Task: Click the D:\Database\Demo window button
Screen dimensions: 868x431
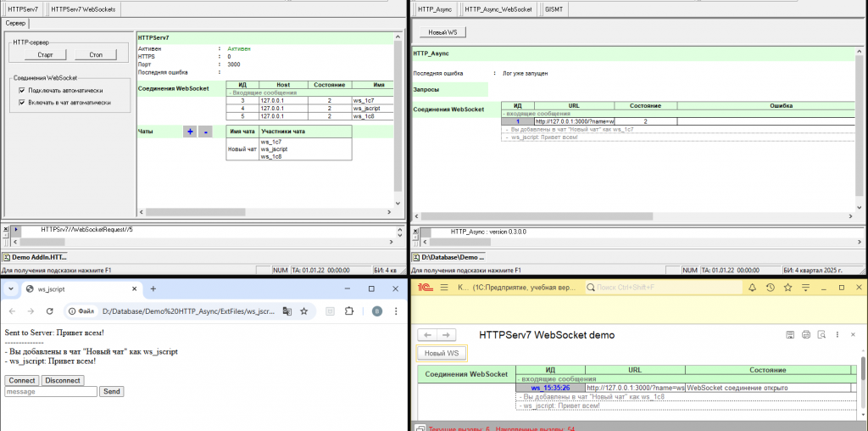Action: [448, 257]
